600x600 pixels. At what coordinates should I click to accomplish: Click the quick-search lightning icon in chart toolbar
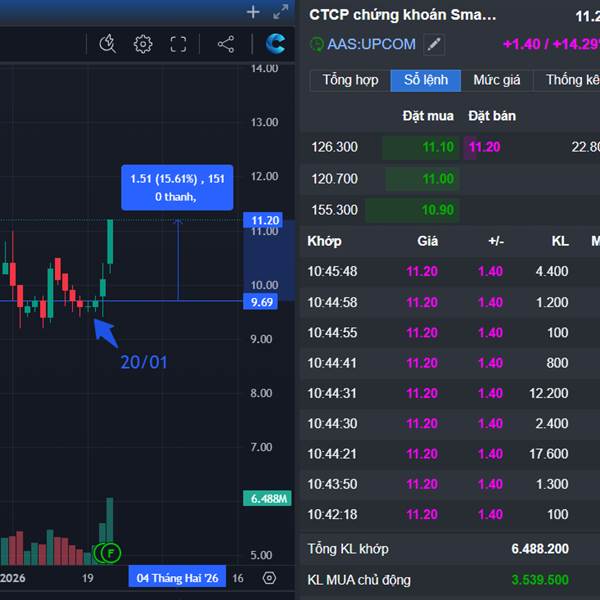[108, 43]
